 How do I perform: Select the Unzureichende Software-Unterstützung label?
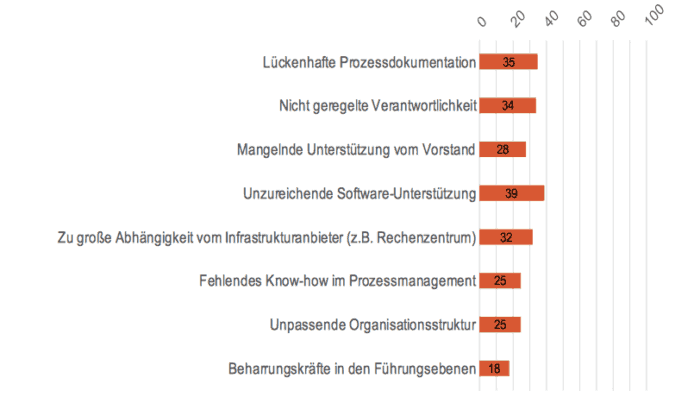coord(359,194)
